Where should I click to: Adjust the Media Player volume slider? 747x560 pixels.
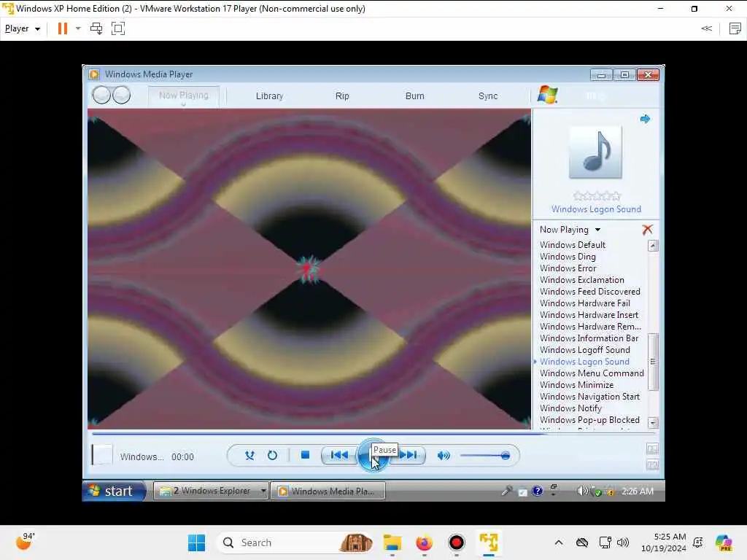[485, 456]
